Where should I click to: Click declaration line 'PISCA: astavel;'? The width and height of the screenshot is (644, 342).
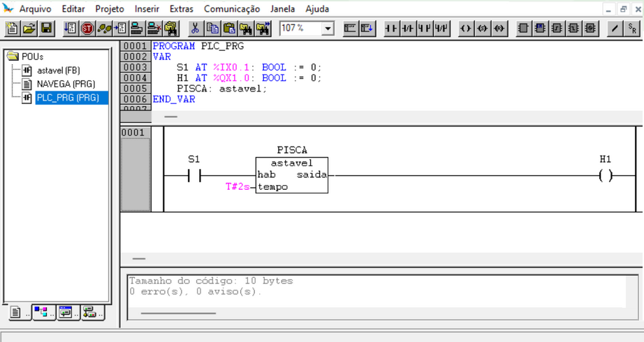[x=222, y=89]
